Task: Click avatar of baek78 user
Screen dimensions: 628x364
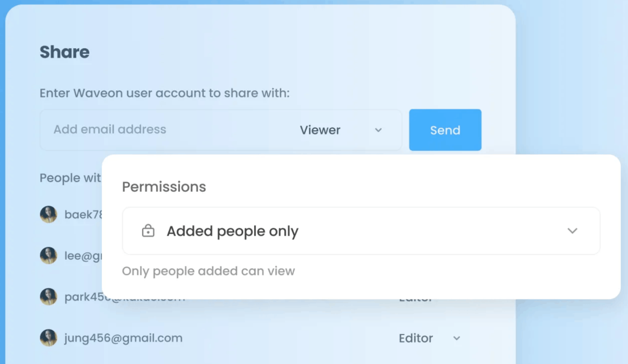Action: coord(48,215)
